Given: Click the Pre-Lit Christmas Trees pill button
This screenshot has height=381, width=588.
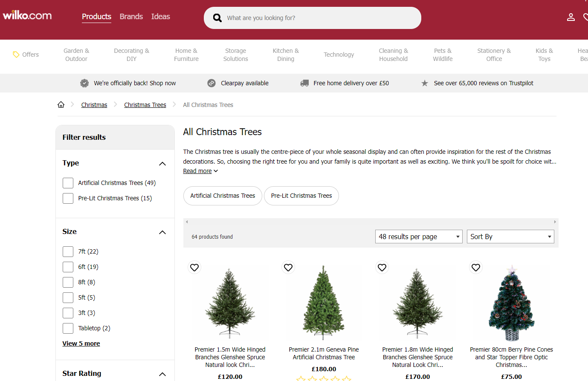Looking at the screenshot, I should (301, 196).
